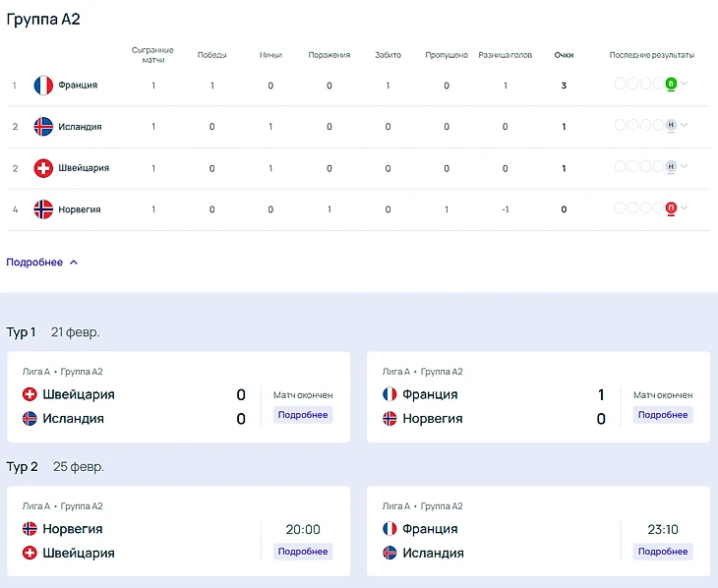The width and height of the screenshot is (718, 588).
Task: Open Франция team name in standings
Action: 78,86
